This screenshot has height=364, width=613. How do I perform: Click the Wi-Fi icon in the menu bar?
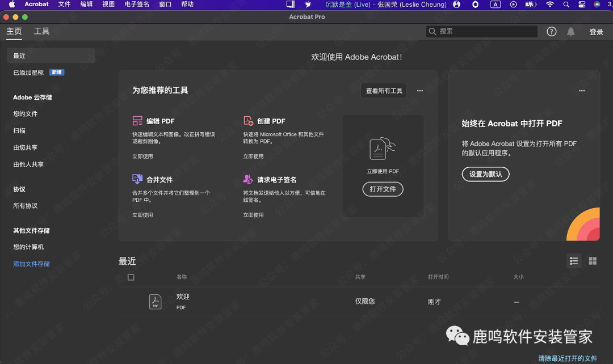[x=550, y=4]
